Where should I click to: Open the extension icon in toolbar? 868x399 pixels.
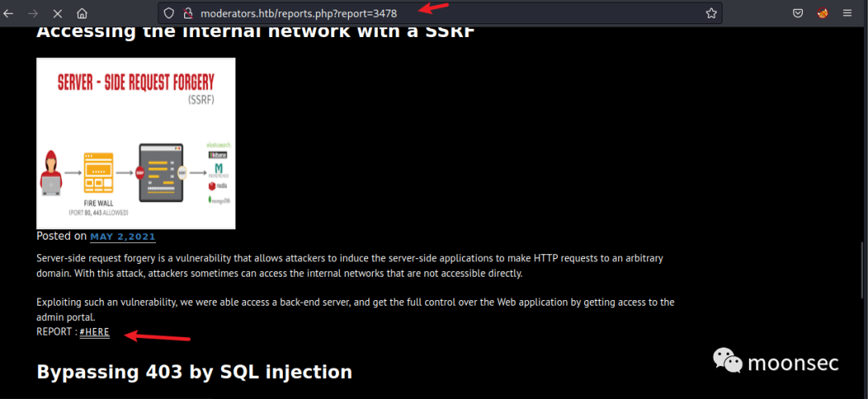click(x=823, y=14)
